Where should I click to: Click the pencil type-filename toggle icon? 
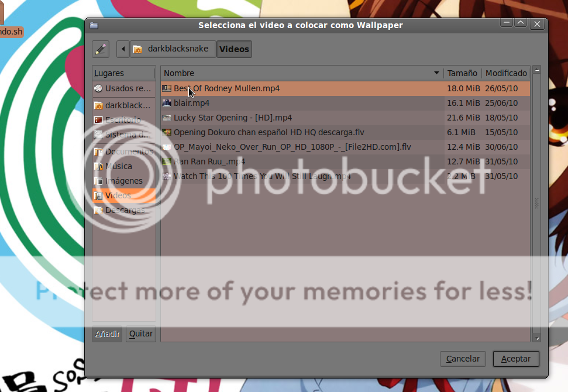pyautogui.click(x=101, y=49)
